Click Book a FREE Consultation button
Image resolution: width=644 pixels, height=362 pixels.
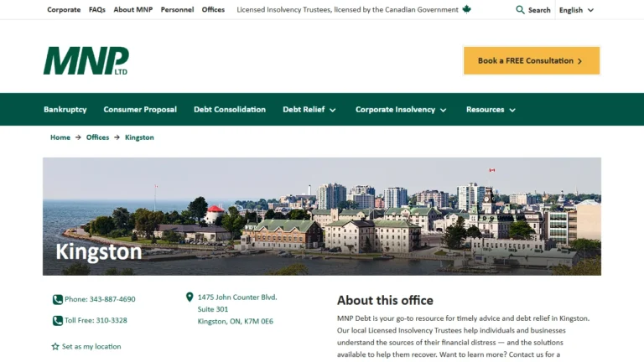point(532,60)
